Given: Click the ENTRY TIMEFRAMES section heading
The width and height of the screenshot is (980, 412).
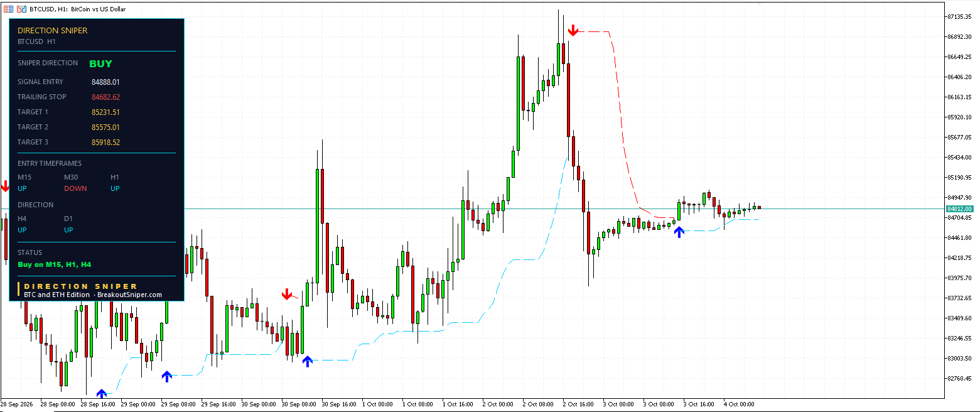Looking at the screenshot, I should click(x=50, y=163).
